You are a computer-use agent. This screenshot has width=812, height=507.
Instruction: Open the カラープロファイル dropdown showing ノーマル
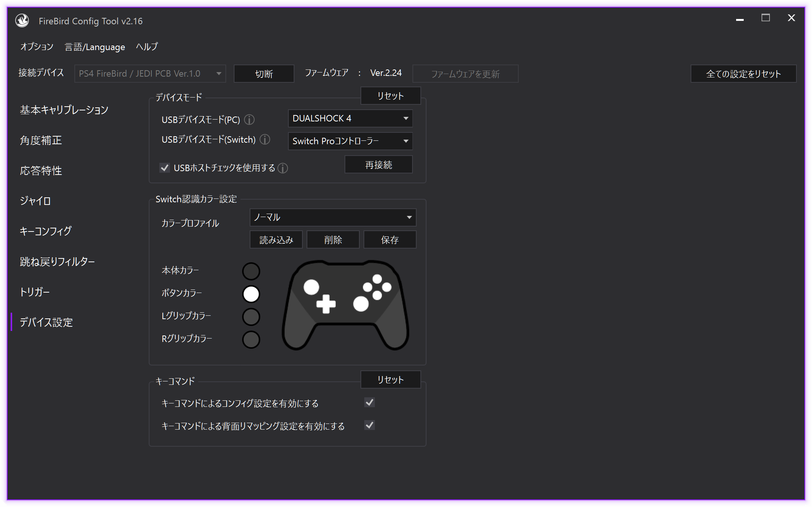(x=332, y=217)
